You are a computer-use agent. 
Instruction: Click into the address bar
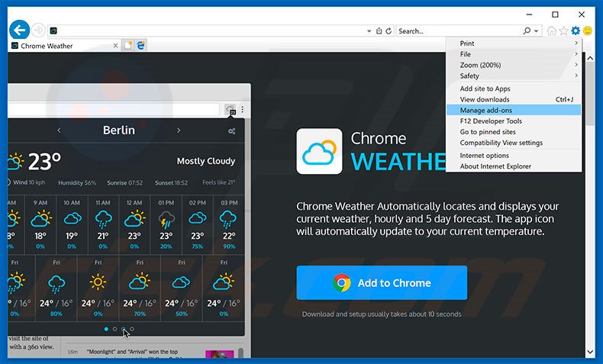(211, 31)
